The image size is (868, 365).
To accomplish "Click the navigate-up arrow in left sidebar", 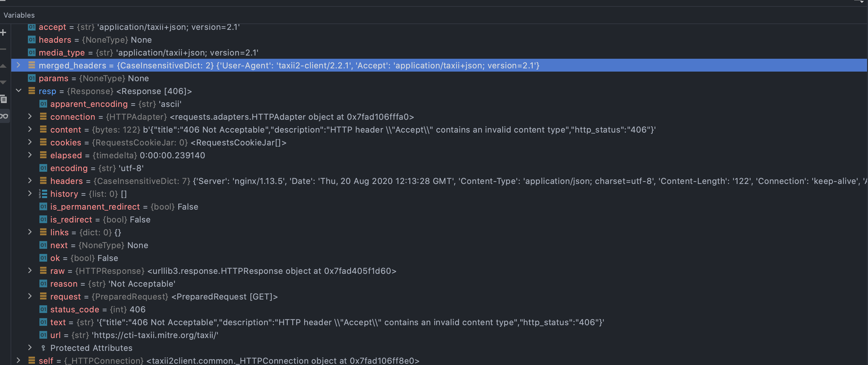I will [4, 66].
